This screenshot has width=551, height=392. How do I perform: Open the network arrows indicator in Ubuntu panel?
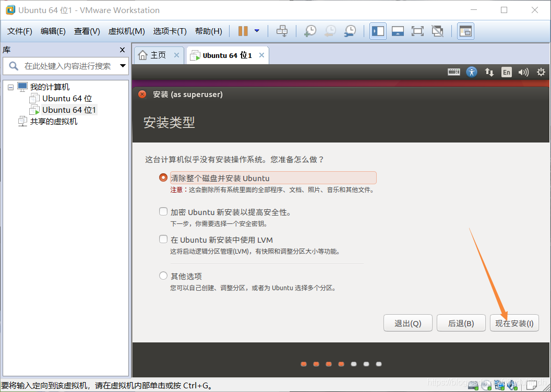tap(489, 72)
